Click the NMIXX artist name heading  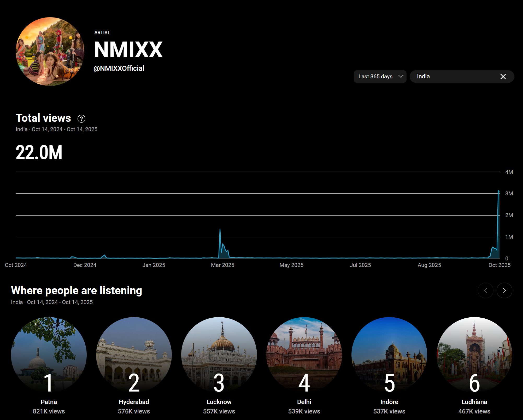[x=128, y=50]
